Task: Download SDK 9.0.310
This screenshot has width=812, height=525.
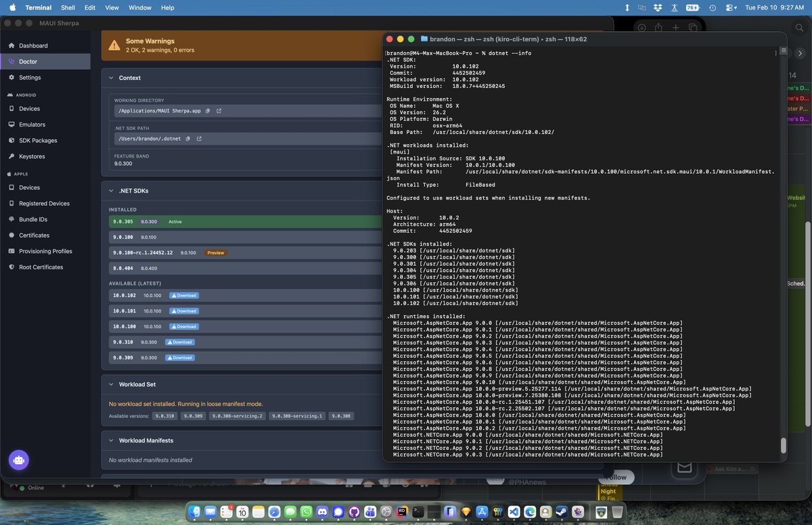Action: pyautogui.click(x=180, y=342)
